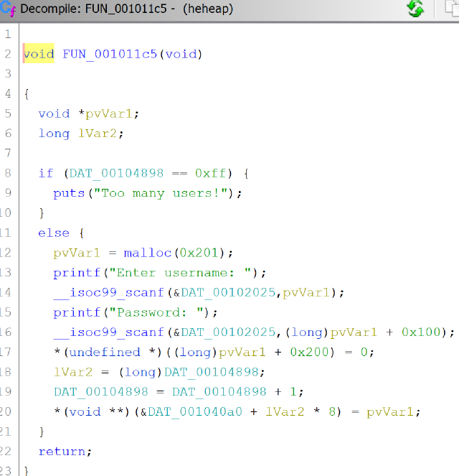Click the else keyword on line 11
Image resolution: width=459 pixels, height=476 pixels.
click(54, 233)
